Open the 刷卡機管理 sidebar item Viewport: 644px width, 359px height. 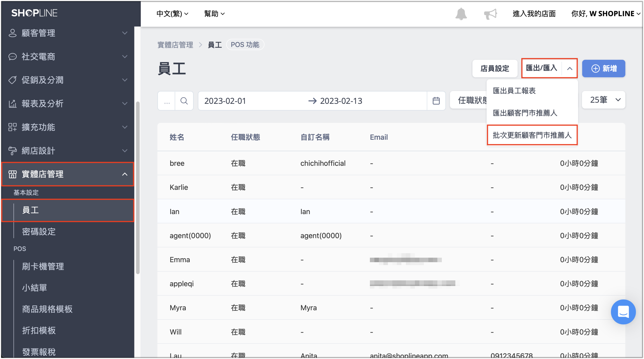coord(43,267)
